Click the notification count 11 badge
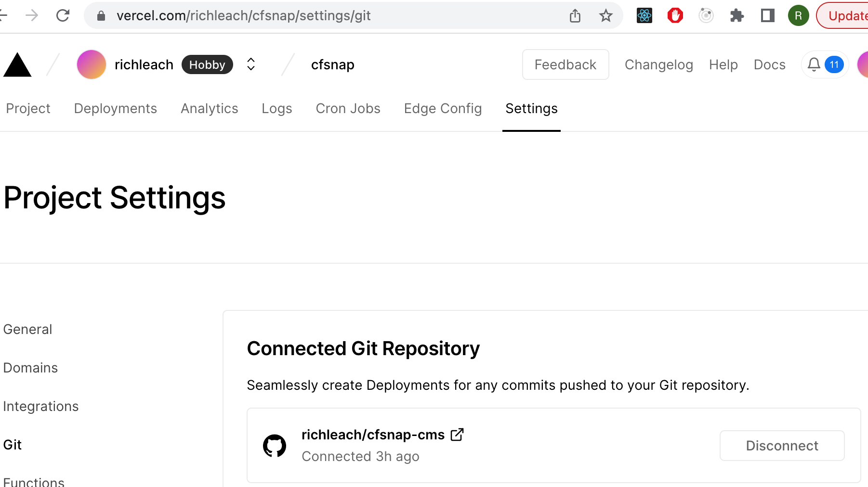 coord(834,64)
